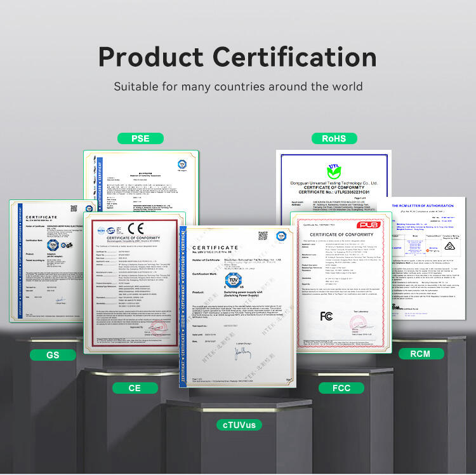
Task: Open the RCM letter of authorisation
Action: tap(428, 258)
